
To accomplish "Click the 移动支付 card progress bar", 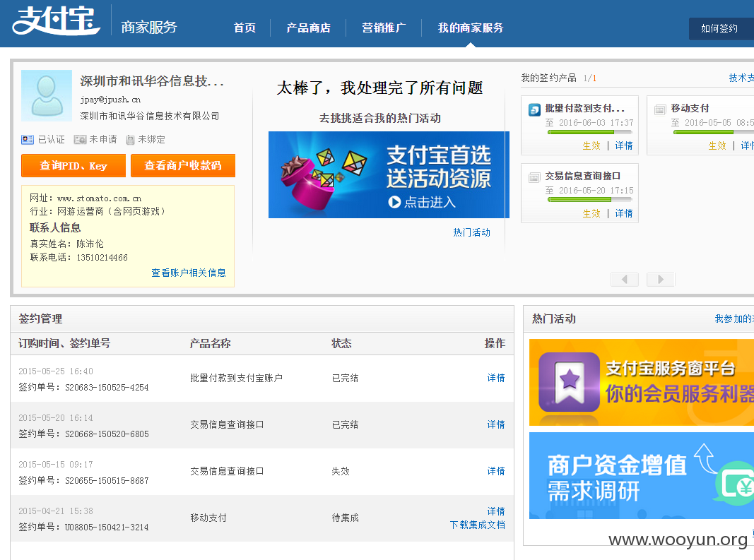I will click(714, 132).
